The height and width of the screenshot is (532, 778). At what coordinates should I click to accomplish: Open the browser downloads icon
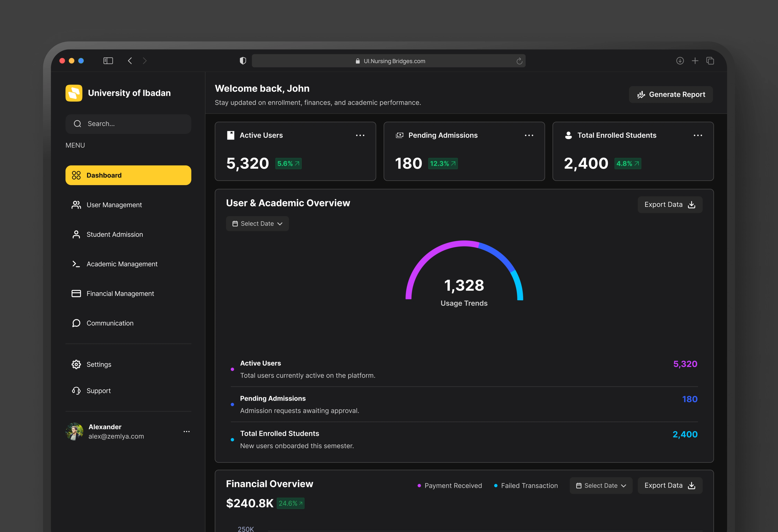pyautogui.click(x=680, y=61)
